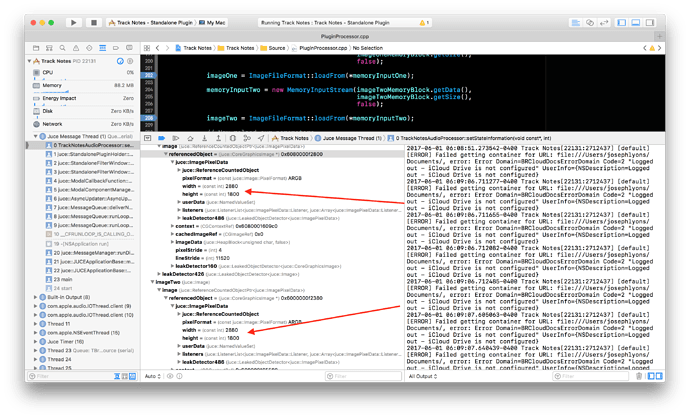Go back in editor history
The image size is (690, 418).
pyautogui.click(x=158, y=48)
